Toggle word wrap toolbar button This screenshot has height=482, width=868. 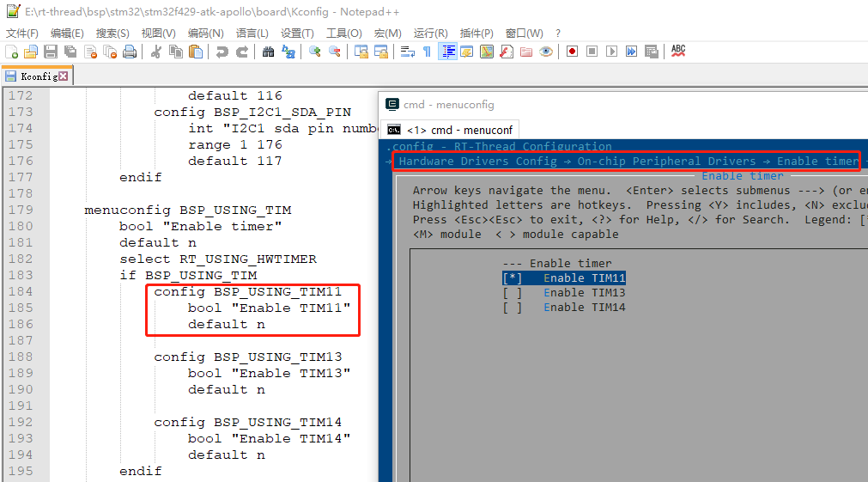point(408,52)
